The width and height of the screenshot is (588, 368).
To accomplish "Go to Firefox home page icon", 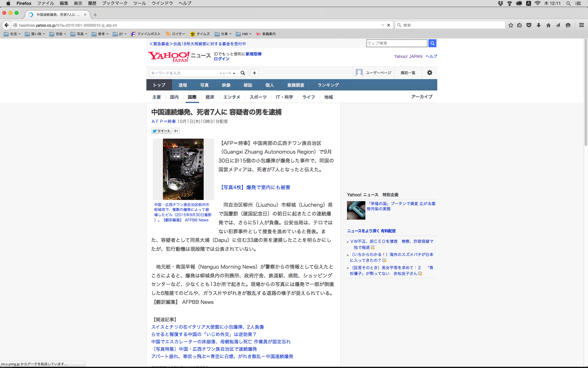I will click(548, 25).
